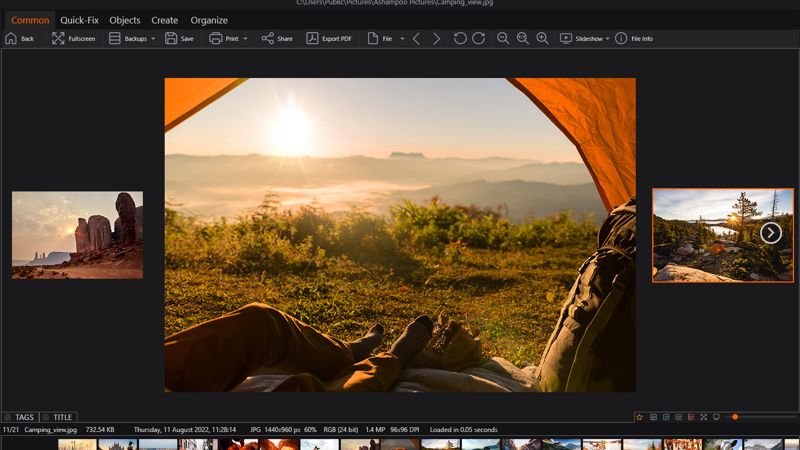Expand the Print dropdown arrow

(x=245, y=39)
